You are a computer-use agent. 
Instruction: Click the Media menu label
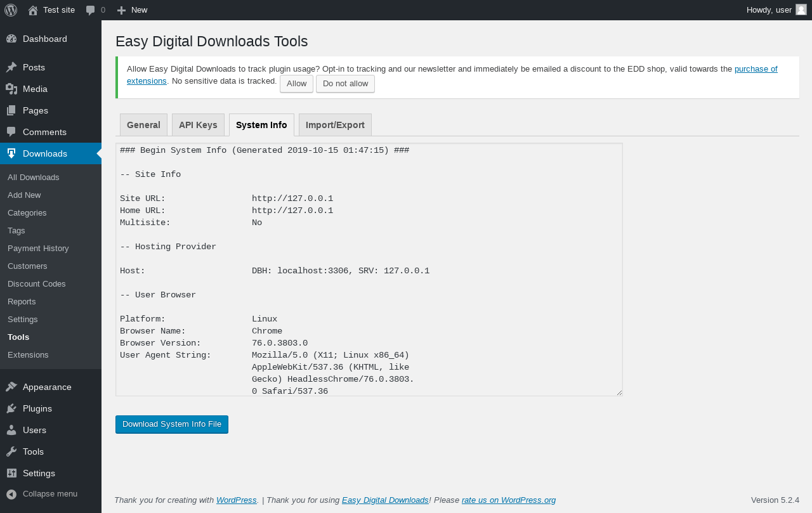pyautogui.click(x=35, y=89)
